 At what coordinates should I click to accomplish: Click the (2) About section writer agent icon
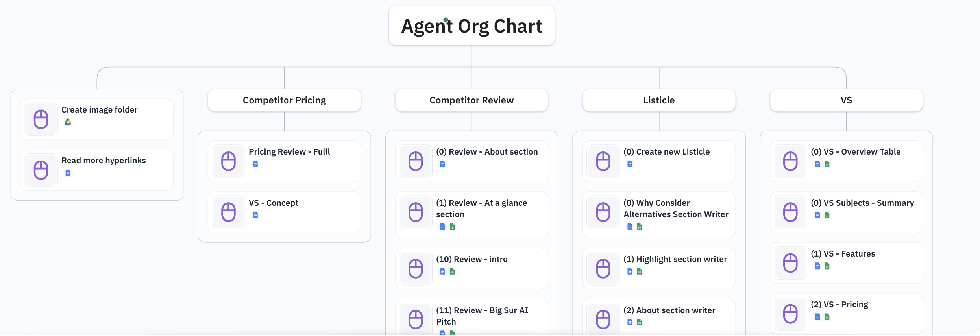pyautogui.click(x=603, y=319)
